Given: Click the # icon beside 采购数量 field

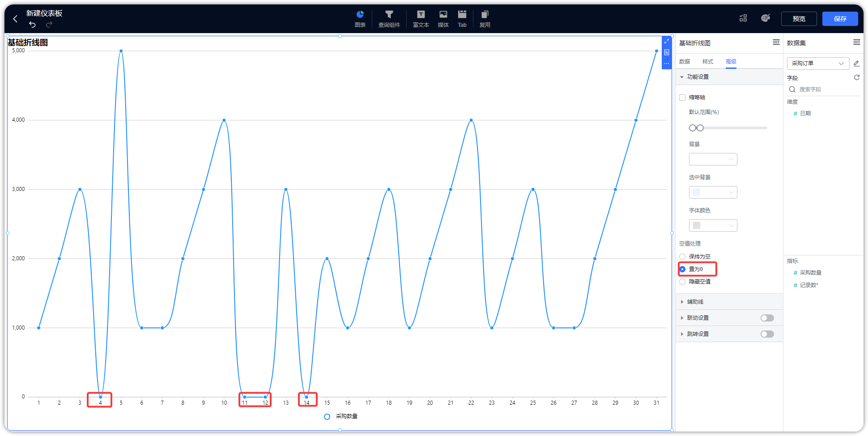Looking at the screenshot, I should coord(796,273).
